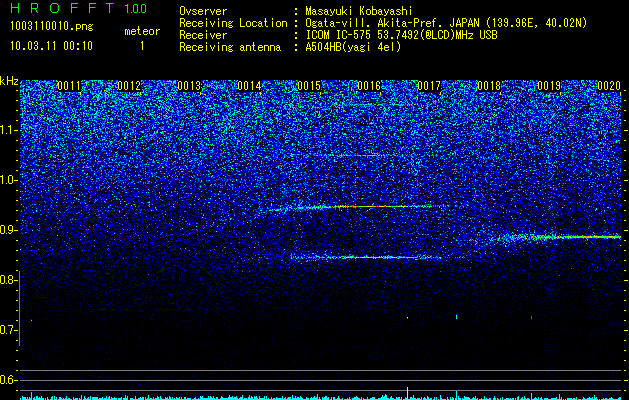
Task: Click the echo trace near 0.85 kHz
Action: click(x=365, y=257)
